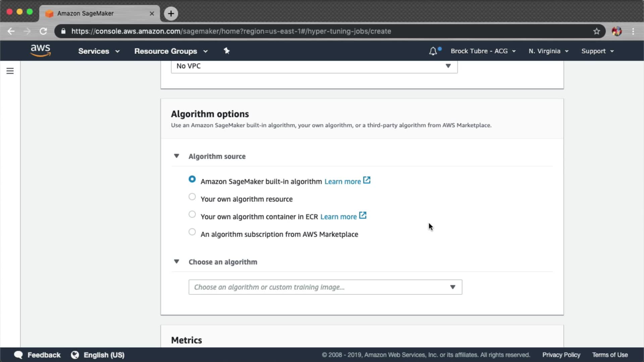Click the browser address bar URL
644x362 pixels.
pos(231,32)
